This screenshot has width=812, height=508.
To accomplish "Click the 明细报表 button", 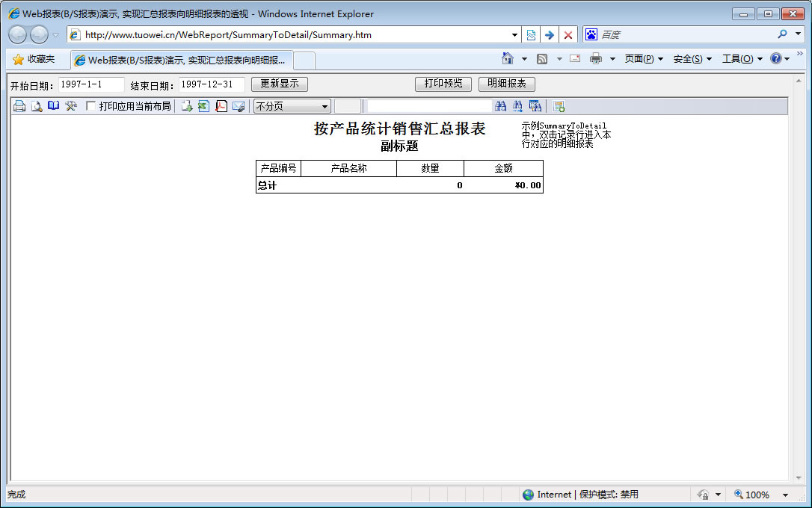I will (x=506, y=84).
